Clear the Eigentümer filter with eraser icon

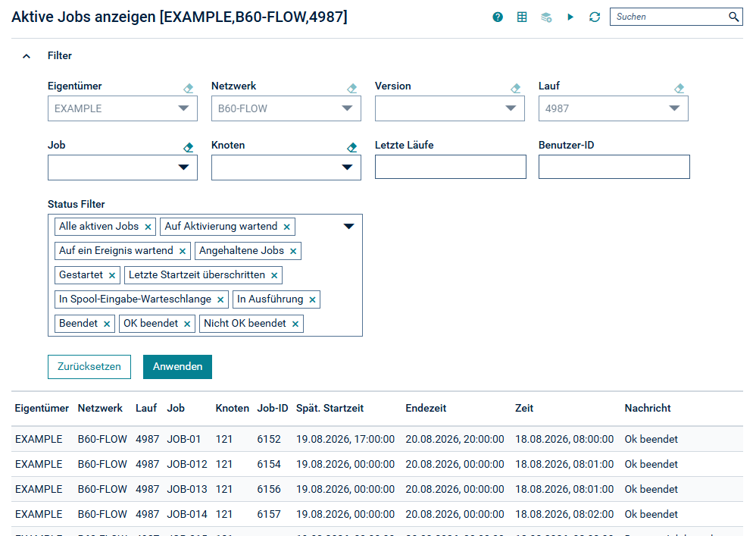point(189,88)
